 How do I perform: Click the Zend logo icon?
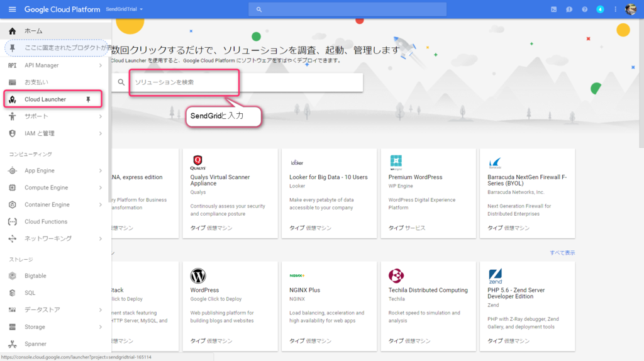tap(496, 276)
